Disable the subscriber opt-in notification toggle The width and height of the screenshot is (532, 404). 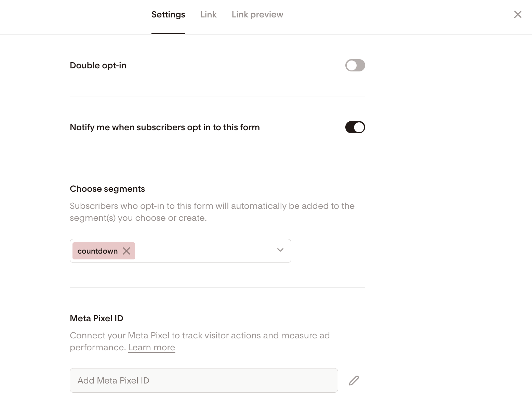(355, 127)
